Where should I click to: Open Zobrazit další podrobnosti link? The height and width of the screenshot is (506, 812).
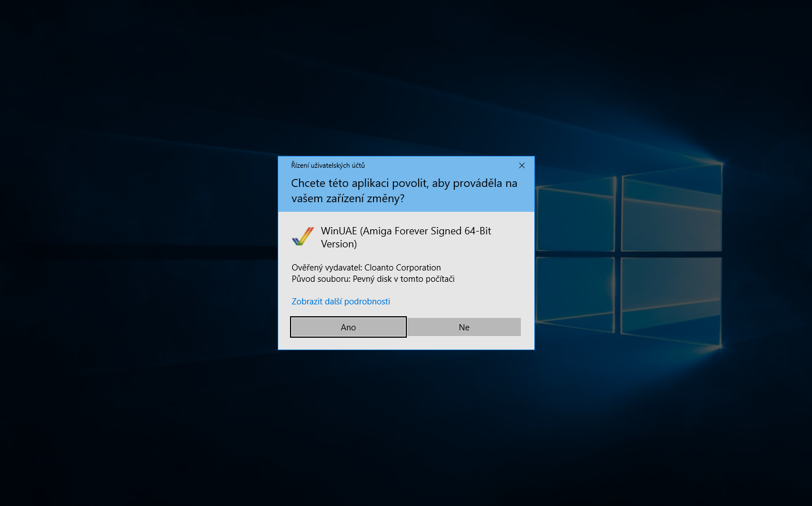pyautogui.click(x=341, y=302)
